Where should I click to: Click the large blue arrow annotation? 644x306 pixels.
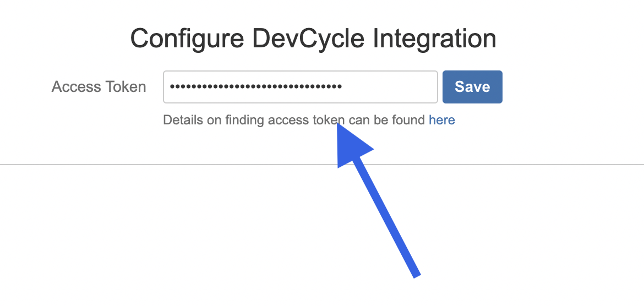point(380,209)
